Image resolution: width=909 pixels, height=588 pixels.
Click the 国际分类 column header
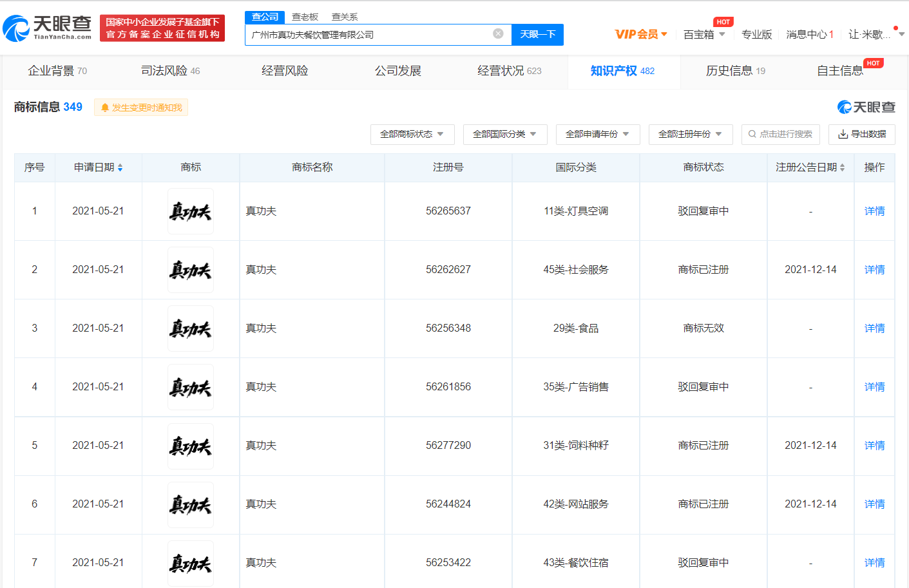[x=576, y=167]
